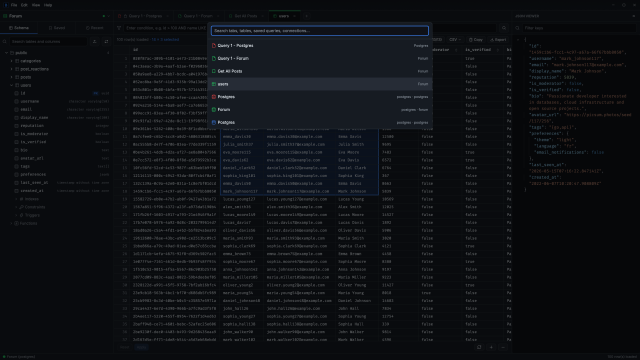
Task: Open the File menu
Action: tap(14, 5)
